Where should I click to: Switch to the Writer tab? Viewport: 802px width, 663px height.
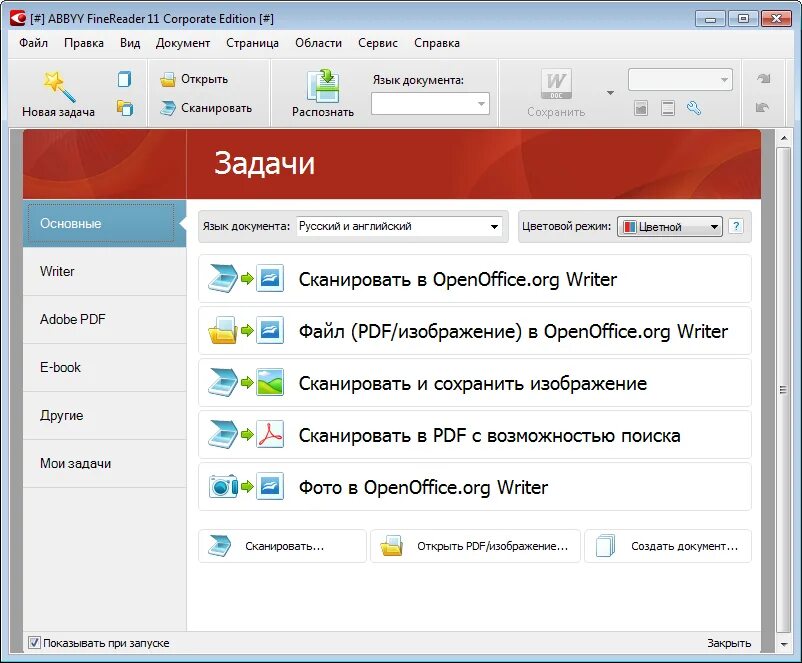[x=104, y=271]
